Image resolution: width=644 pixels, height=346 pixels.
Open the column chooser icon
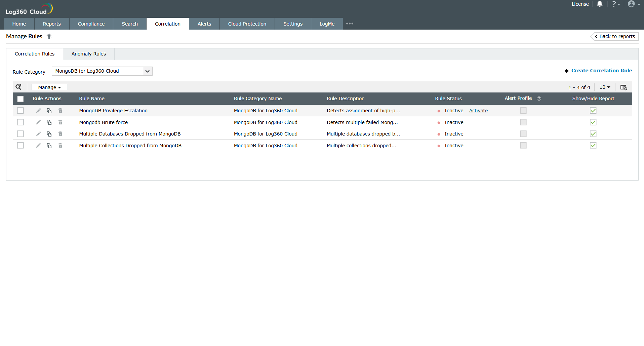(x=623, y=87)
